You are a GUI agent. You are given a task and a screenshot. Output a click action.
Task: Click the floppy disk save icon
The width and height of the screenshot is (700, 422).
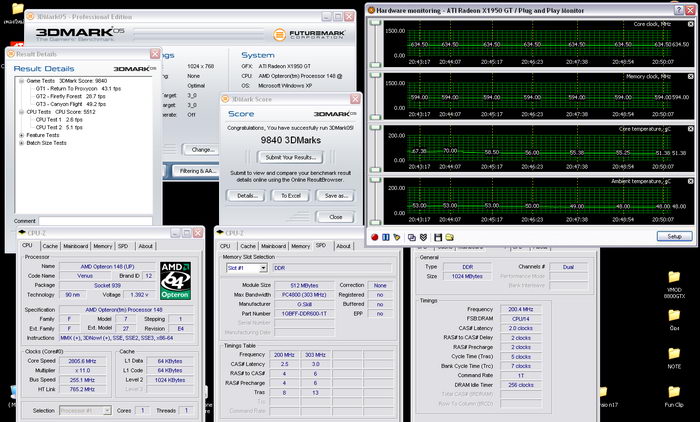pos(438,237)
